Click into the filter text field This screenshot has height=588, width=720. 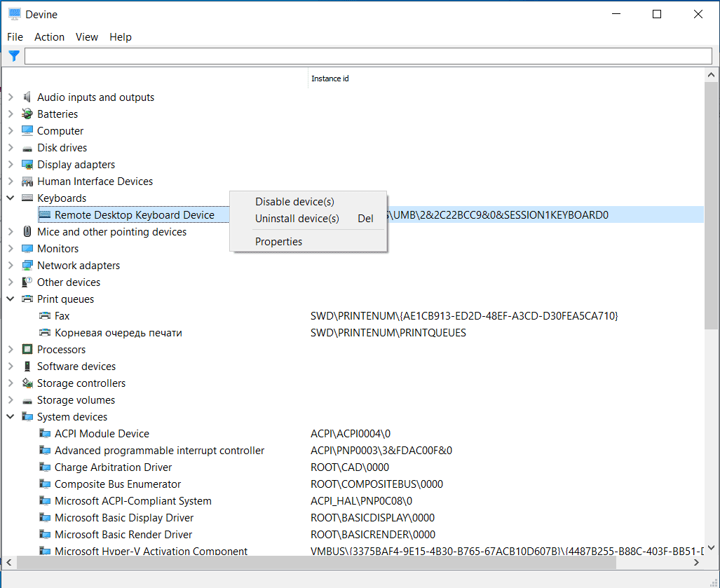point(368,56)
